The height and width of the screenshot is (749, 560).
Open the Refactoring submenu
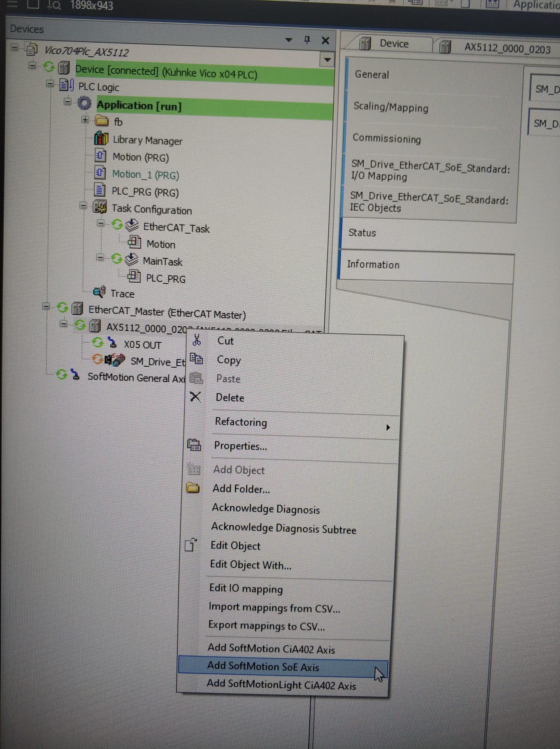point(241,422)
